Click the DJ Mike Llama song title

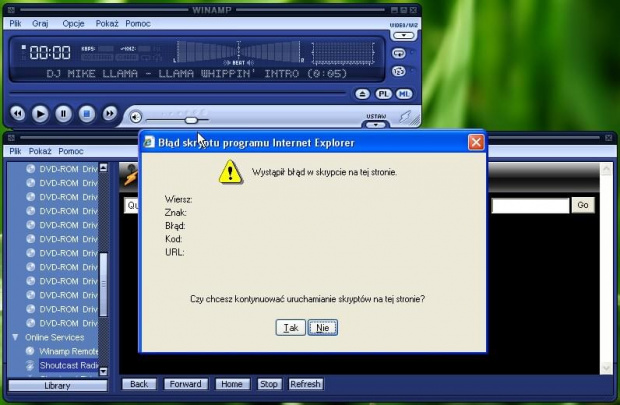[197, 74]
